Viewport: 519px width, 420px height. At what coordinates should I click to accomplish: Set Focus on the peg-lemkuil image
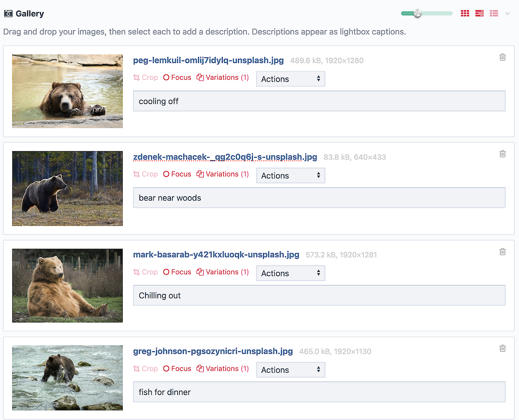pos(177,78)
